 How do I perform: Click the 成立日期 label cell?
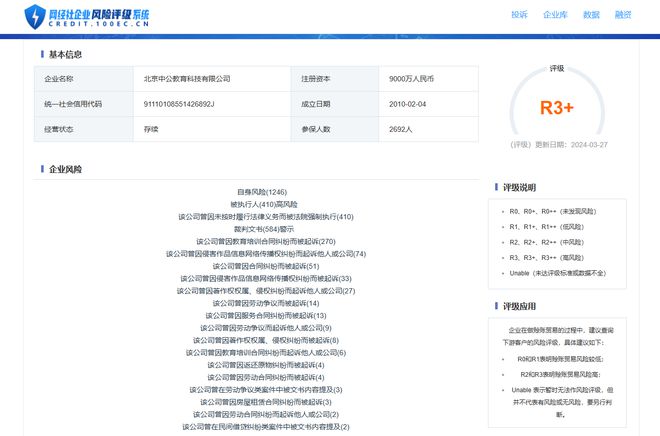click(x=335, y=104)
